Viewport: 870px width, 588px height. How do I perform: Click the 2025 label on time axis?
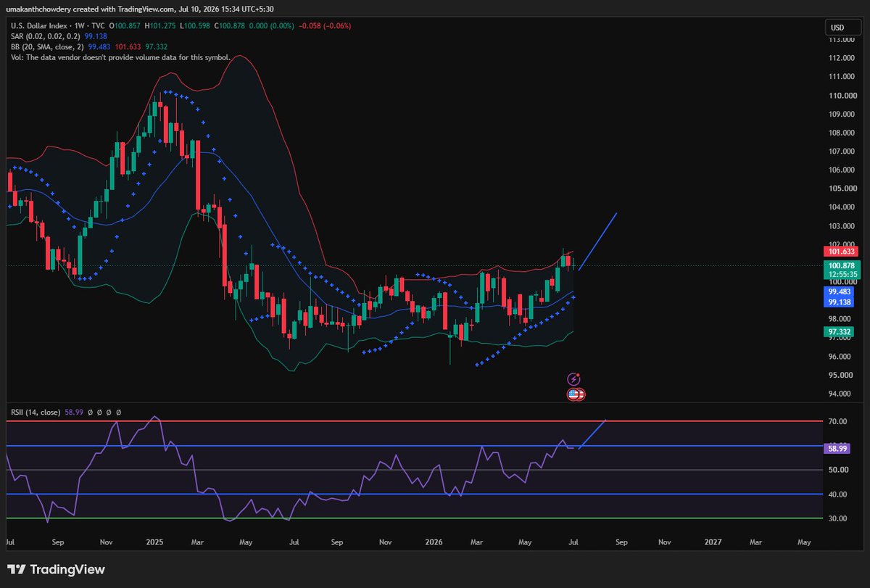pyautogui.click(x=156, y=542)
